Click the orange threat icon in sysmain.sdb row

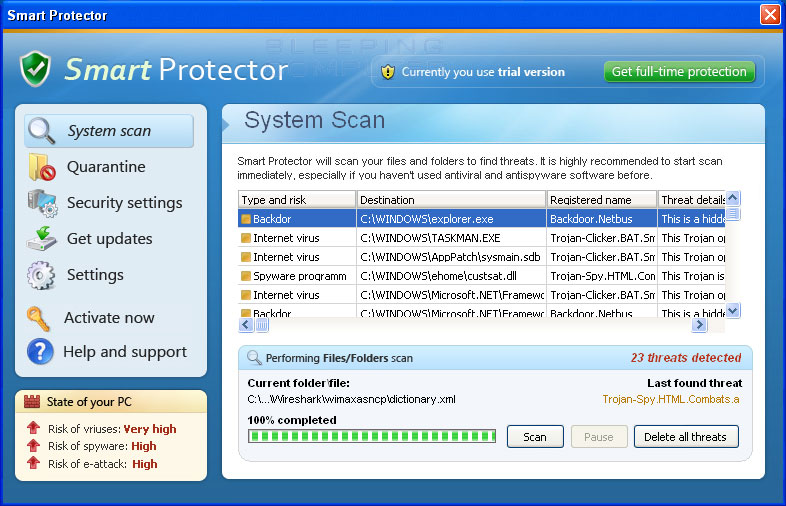pyautogui.click(x=246, y=257)
